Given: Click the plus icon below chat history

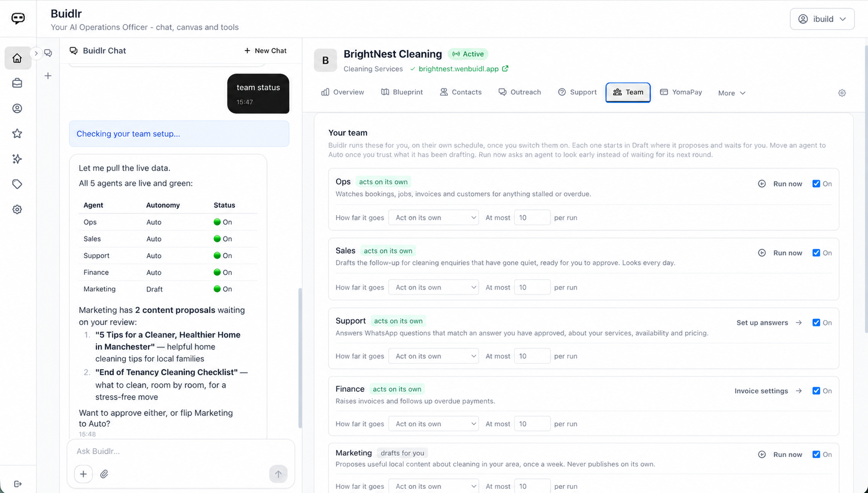Looking at the screenshot, I should [x=48, y=76].
